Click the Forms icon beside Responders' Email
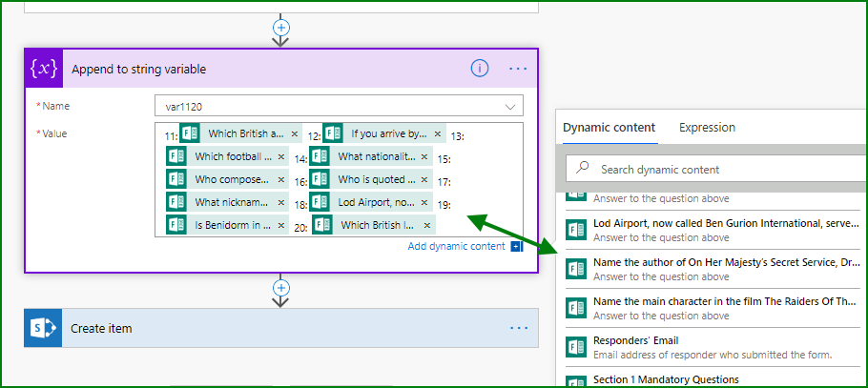The height and width of the screenshot is (388, 868). click(x=576, y=347)
